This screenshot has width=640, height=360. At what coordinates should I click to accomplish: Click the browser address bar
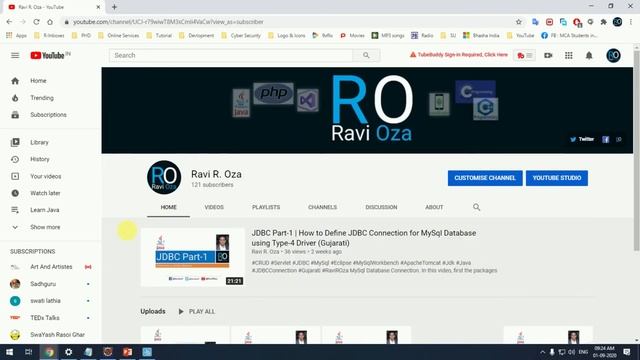(x=286, y=22)
